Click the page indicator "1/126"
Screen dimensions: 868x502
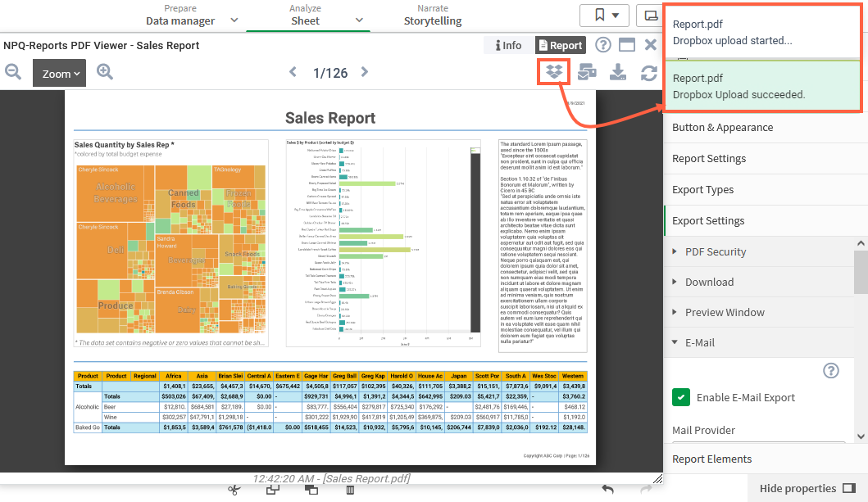pyautogui.click(x=330, y=73)
